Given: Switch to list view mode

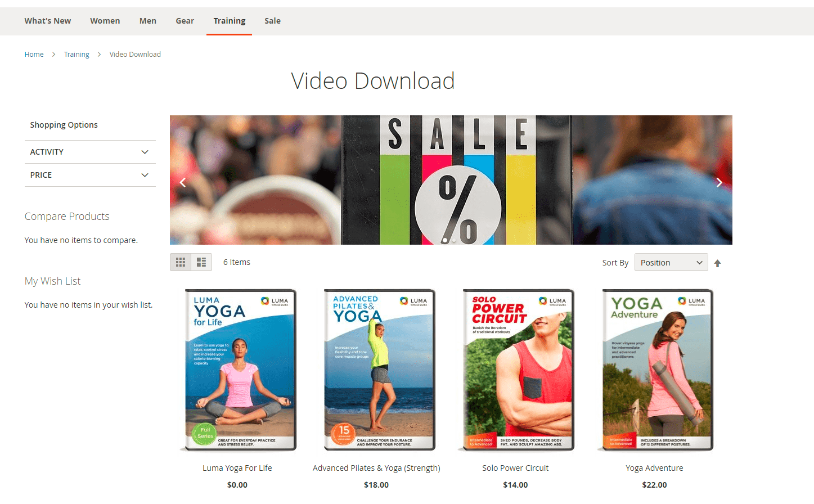Looking at the screenshot, I should (201, 262).
